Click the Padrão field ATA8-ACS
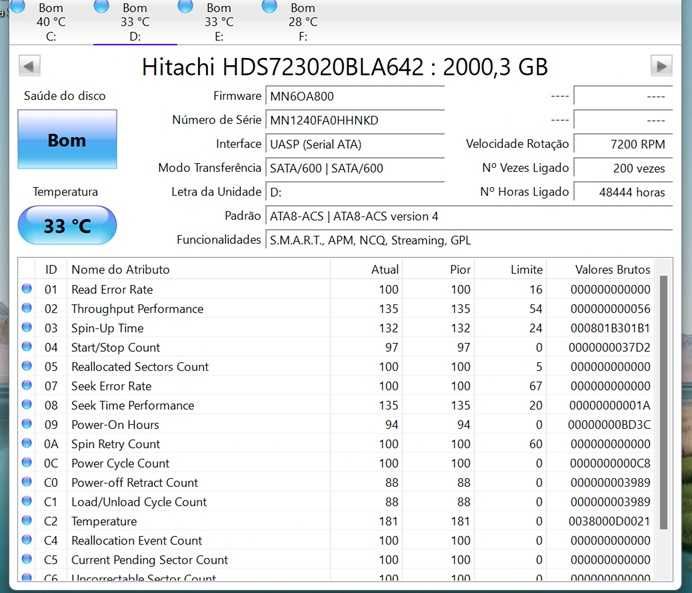The height and width of the screenshot is (593, 692). click(x=469, y=216)
